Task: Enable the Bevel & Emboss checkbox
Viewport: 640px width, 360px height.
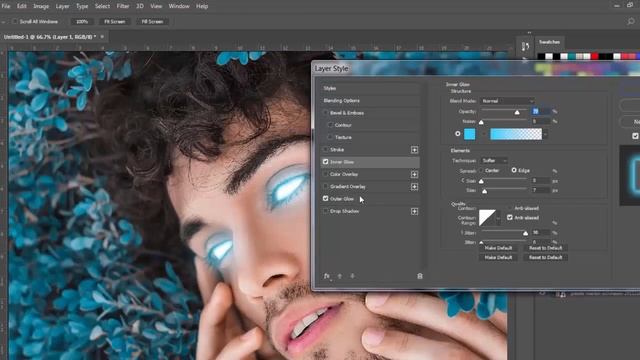Action: (x=325, y=113)
